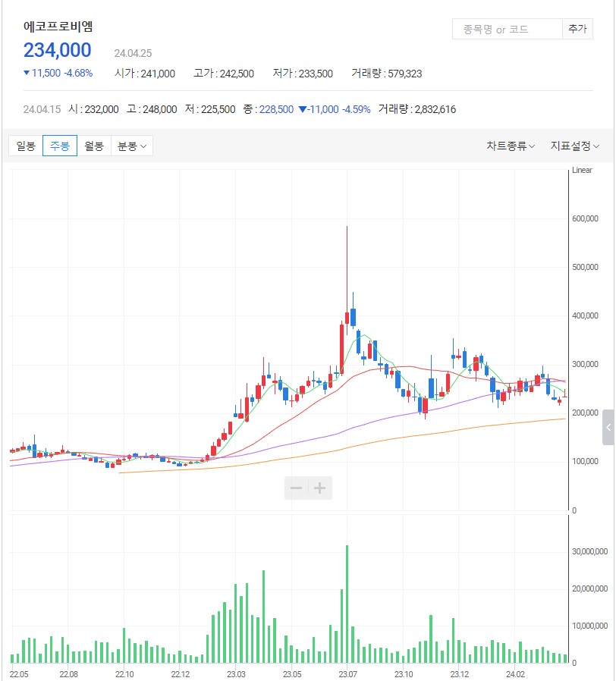Viewport: 616px width, 681px height.
Task: Click the 234,000 current price
Action: point(58,51)
